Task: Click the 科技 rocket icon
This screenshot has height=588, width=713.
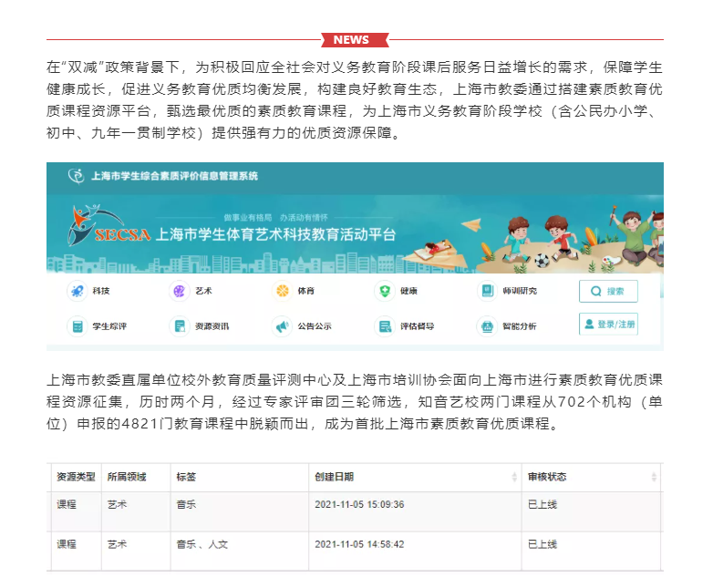Action: (x=77, y=291)
